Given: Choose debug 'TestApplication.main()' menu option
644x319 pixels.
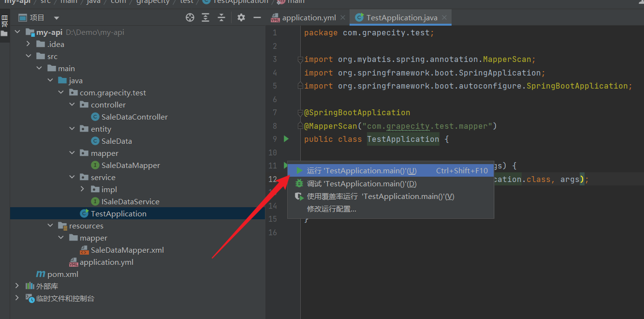Looking at the screenshot, I should [x=361, y=183].
